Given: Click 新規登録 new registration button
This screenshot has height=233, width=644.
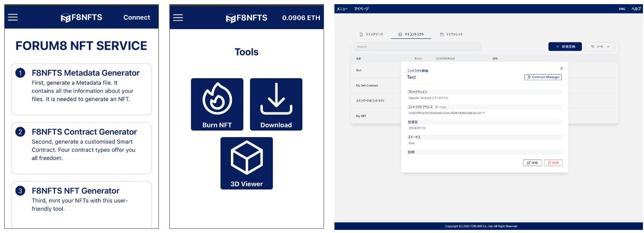Looking at the screenshot, I should 565,47.
